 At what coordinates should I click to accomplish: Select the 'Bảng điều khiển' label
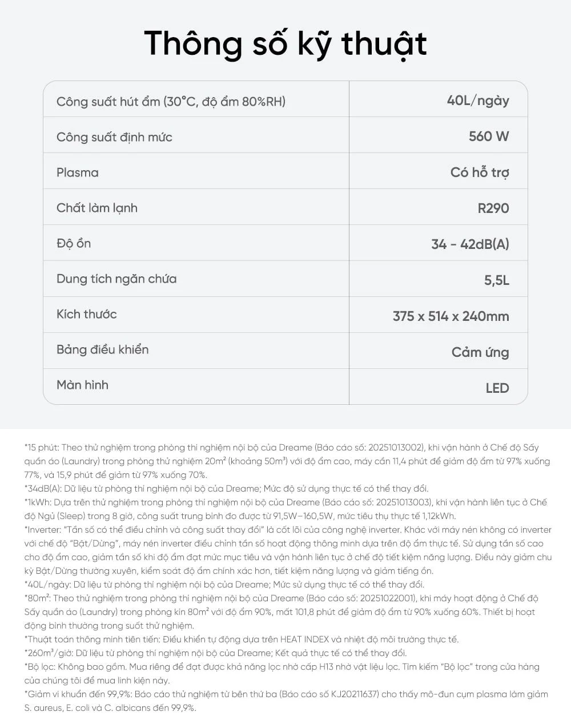(103, 349)
